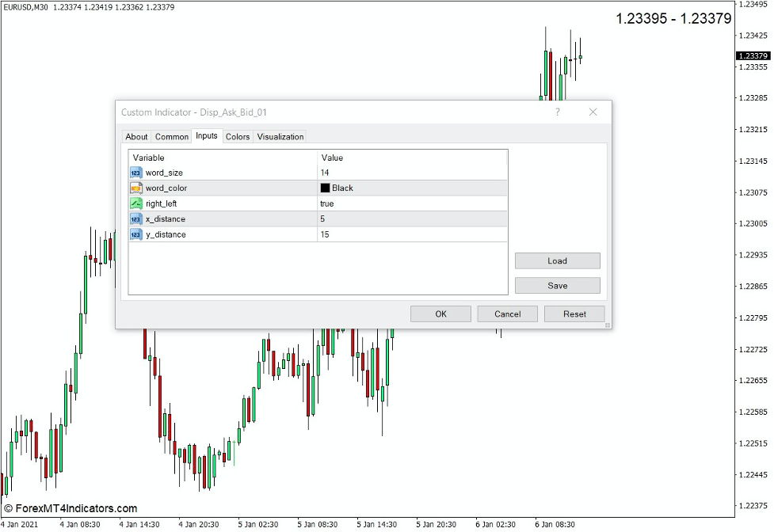
Task: Click the numeric icon beside x_distance
Action: point(135,218)
